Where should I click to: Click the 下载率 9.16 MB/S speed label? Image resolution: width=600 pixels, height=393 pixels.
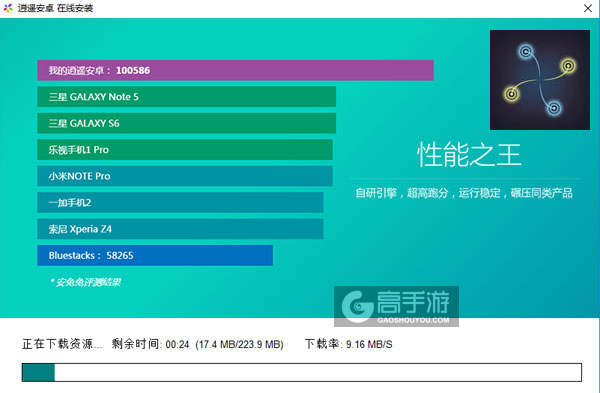click(349, 344)
